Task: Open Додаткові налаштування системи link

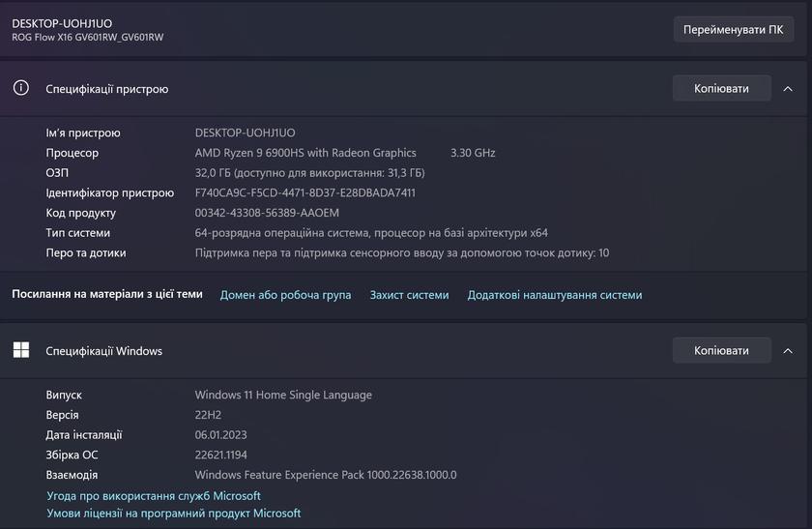Action: tap(555, 295)
